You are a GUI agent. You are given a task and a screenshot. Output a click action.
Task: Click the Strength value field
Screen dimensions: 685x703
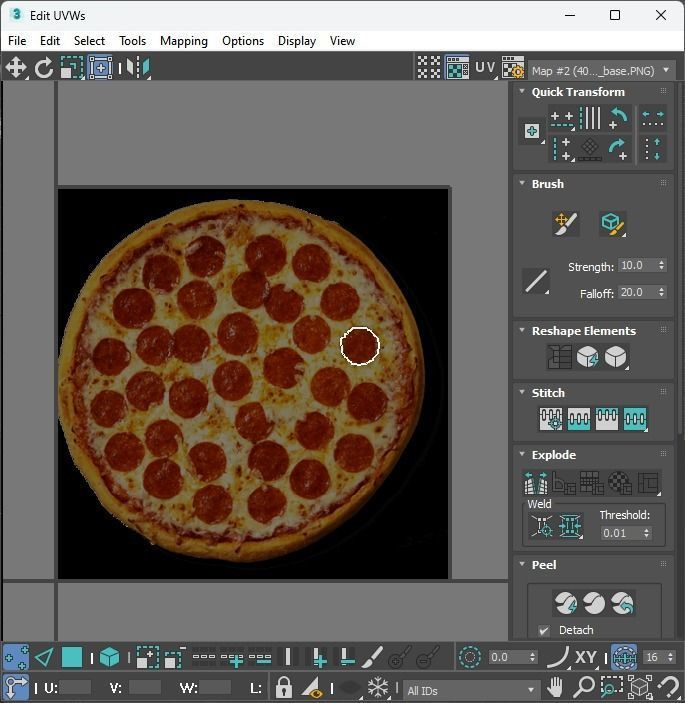click(636, 265)
